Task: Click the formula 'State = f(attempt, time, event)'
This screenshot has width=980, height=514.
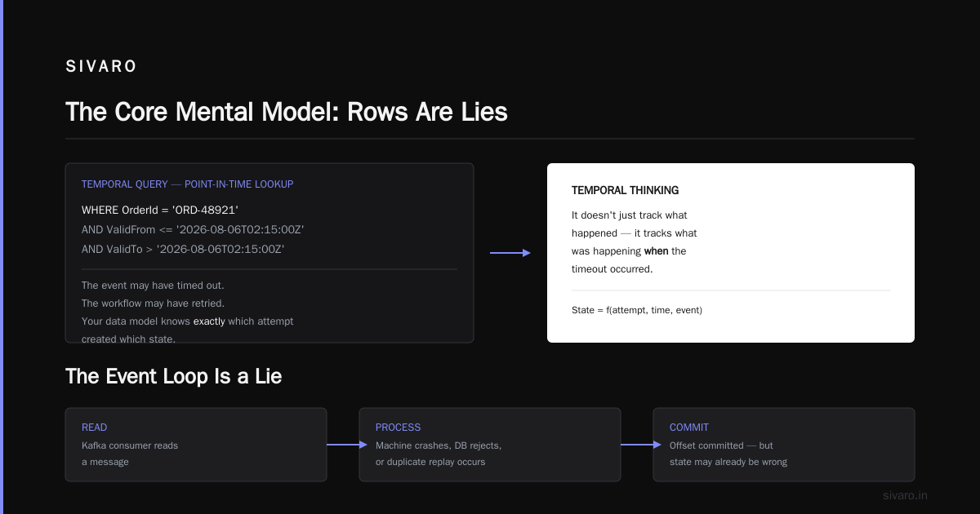Action: click(637, 310)
